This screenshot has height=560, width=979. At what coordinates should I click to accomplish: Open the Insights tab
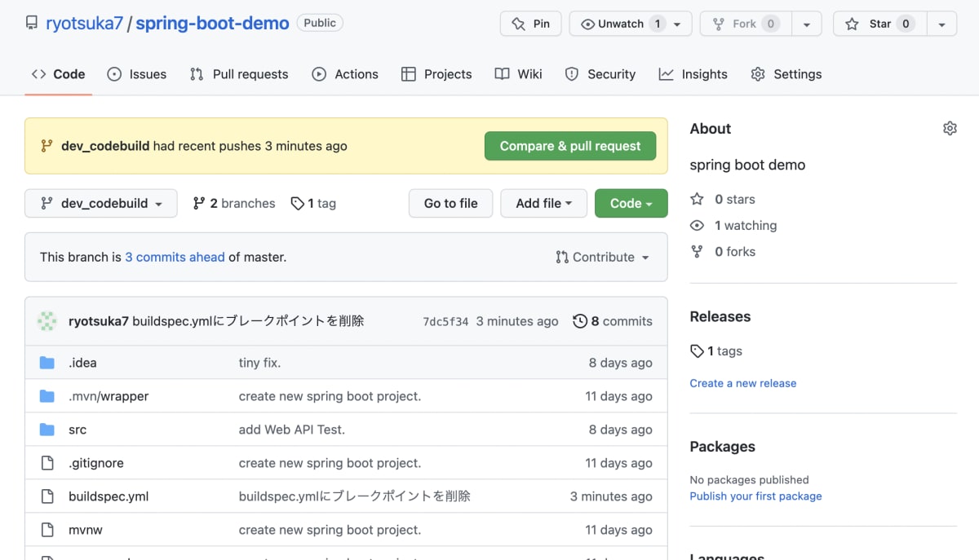click(x=693, y=74)
